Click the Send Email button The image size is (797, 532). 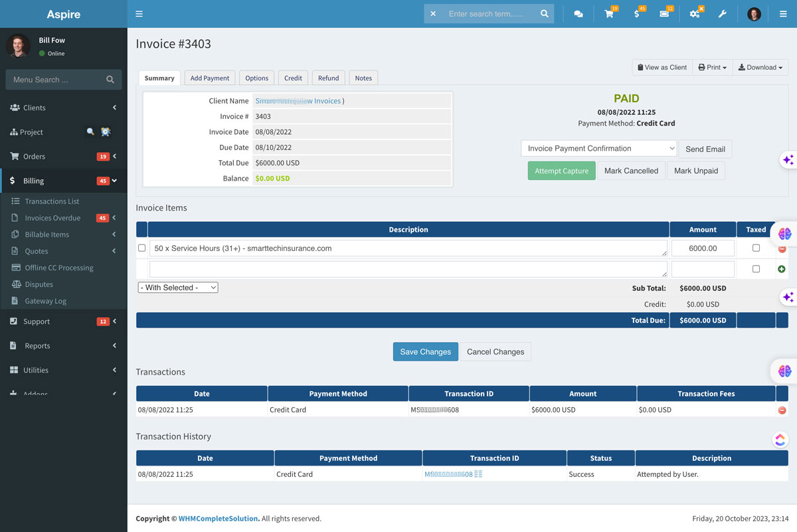(x=705, y=149)
